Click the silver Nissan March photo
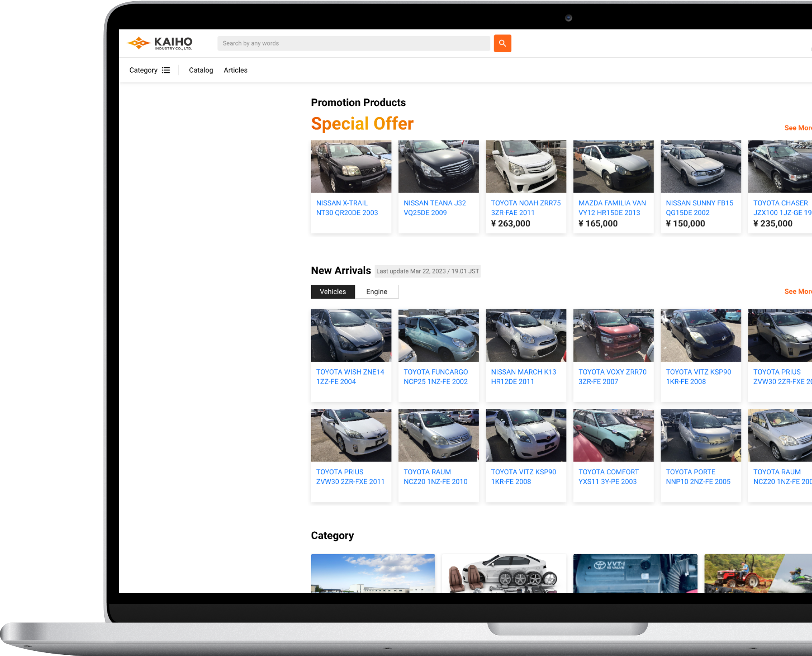This screenshot has width=812, height=656. point(526,335)
